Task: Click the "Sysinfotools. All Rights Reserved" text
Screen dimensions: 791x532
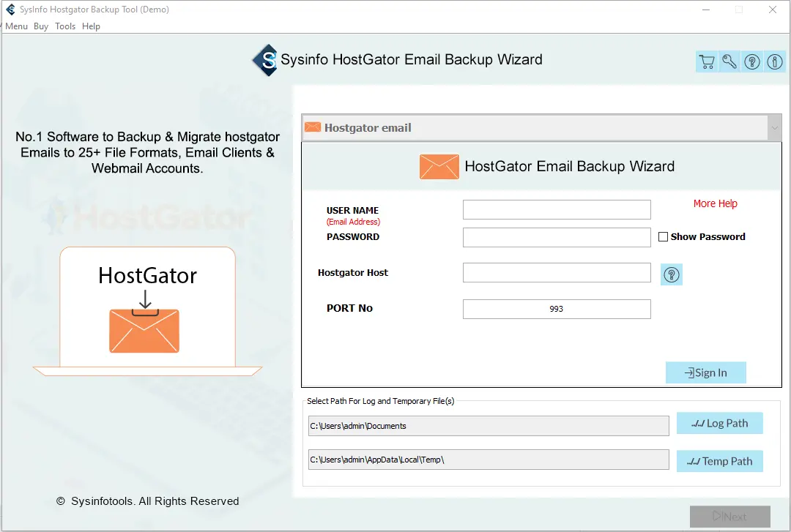Action: coord(155,501)
